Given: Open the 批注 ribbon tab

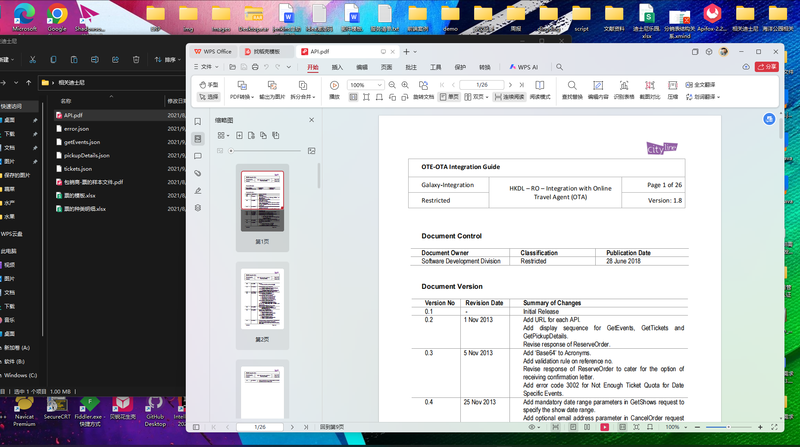Looking at the screenshot, I should (x=411, y=67).
